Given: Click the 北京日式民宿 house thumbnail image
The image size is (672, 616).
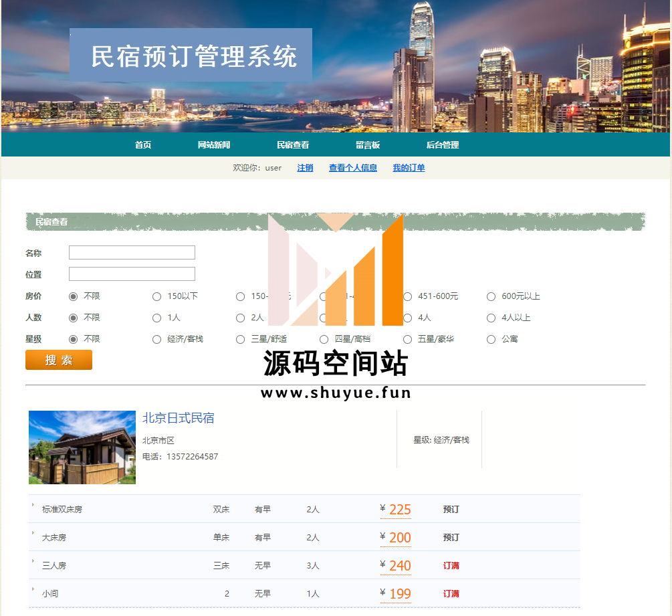Looking at the screenshot, I should point(82,447).
